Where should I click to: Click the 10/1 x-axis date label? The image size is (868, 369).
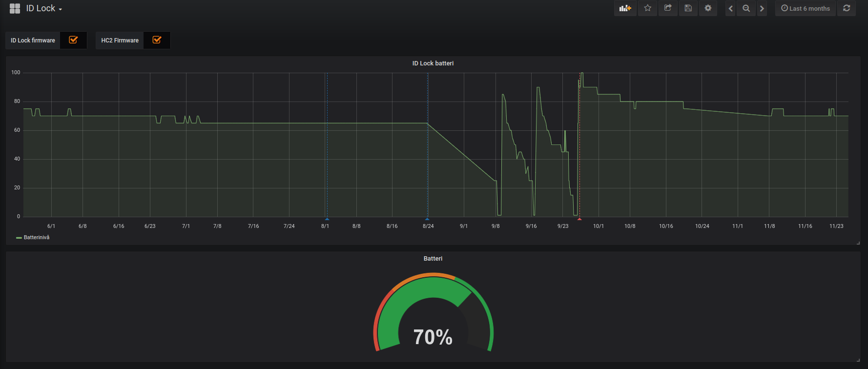click(x=599, y=226)
